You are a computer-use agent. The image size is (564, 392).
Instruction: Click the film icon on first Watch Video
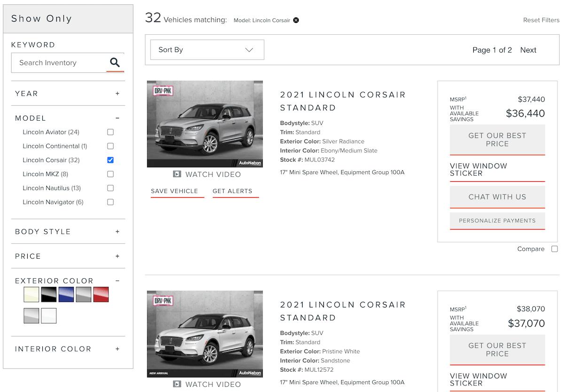[x=177, y=174]
